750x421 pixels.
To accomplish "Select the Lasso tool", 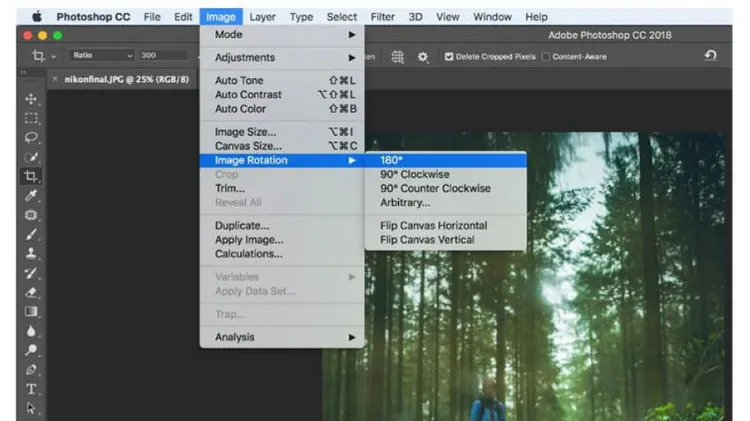I will 31,138.
